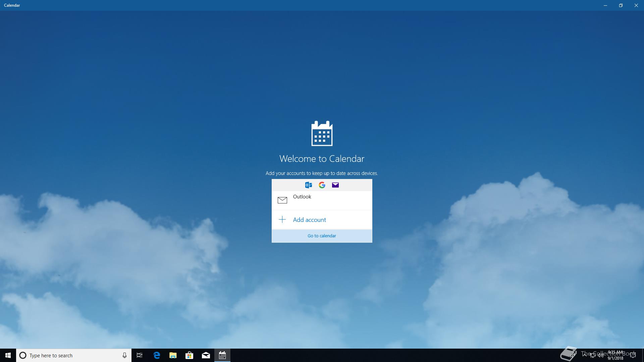Image resolution: width=644 pixels, height=362 pixels.
Task: Open Task View on the taskbar
Action: pos(140,355)
